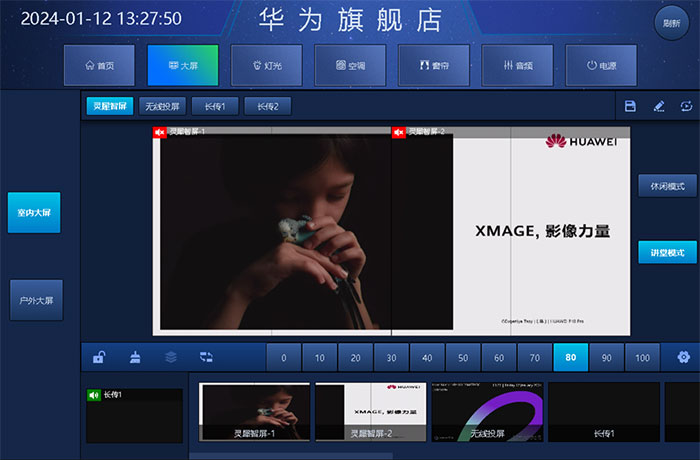Select 户外大屏 outdoor screen button
This screenshot has width=700, height=460.
[35, 300]
